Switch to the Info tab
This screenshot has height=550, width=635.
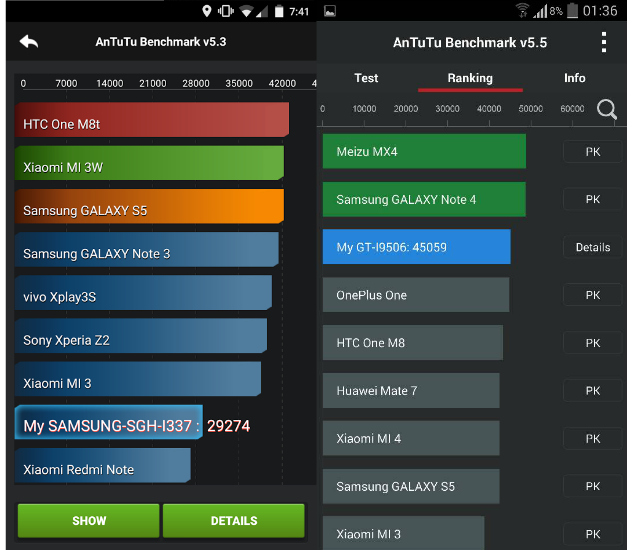[575, 78]
